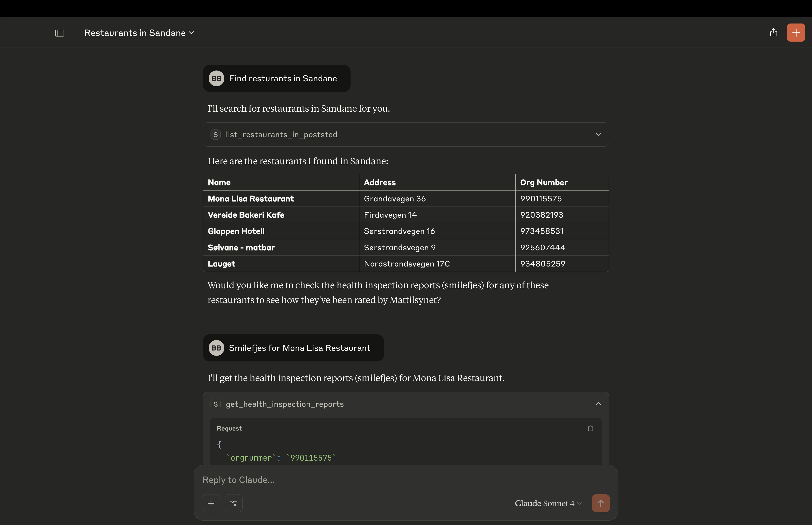This screenshot has height=525, width=812.
Task: Click the S badge on get_health_inspection_reports
Action: [x=215, y=404]
